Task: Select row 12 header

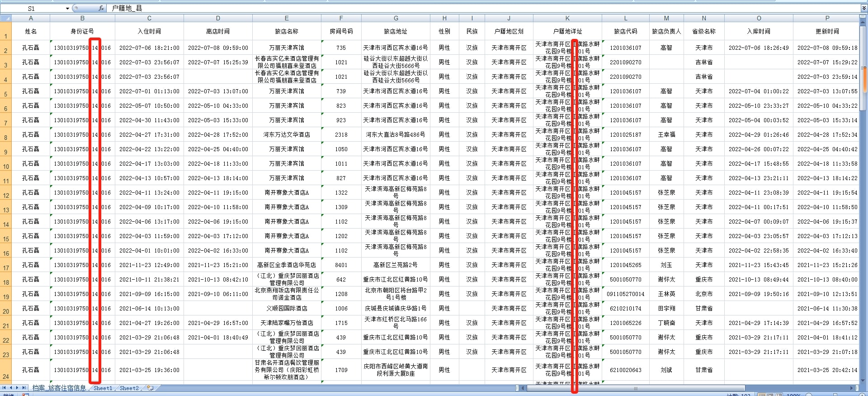Action: tap(6, 196)
